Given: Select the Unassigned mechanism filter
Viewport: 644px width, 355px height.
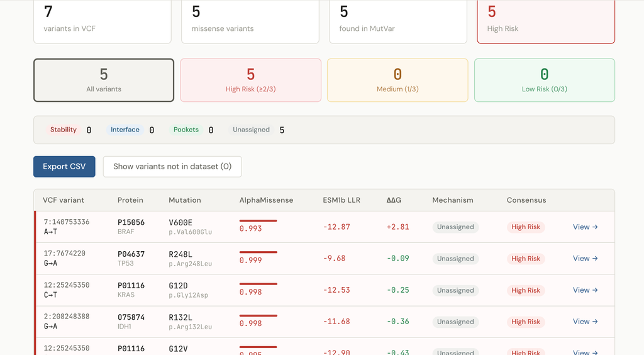Looking at the screenshot, I should 251,130.
